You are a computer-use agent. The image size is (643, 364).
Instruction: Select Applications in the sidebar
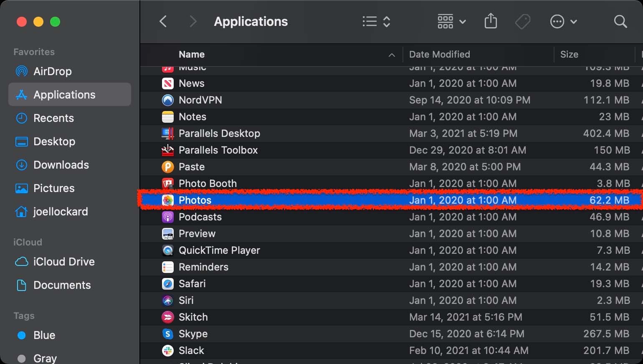coord(69,94)
